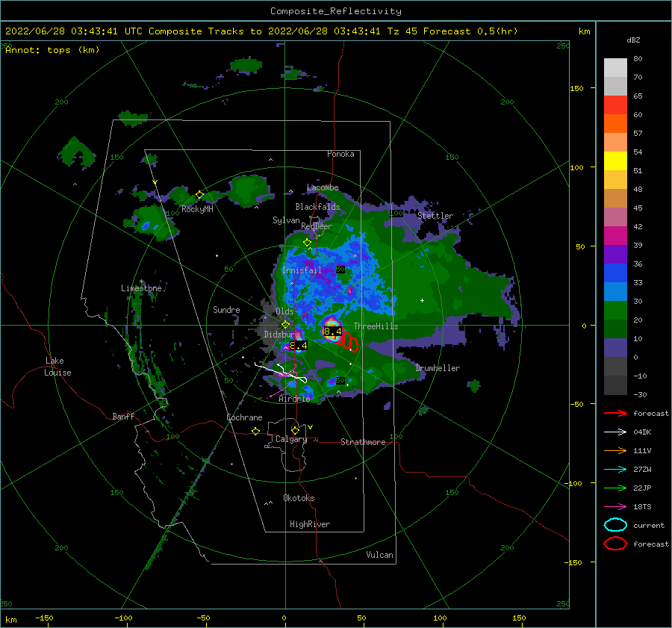672x628 pixels.
Task: Click the Sundre town label
Action: (x=226, y=310)
